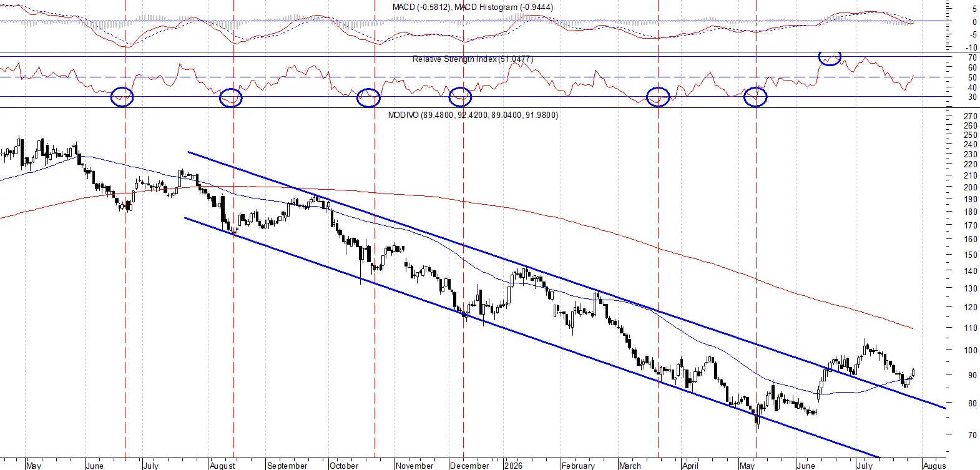
Task: Select the 60 level on the RSI scale
Action: click(x=973, y=68)
